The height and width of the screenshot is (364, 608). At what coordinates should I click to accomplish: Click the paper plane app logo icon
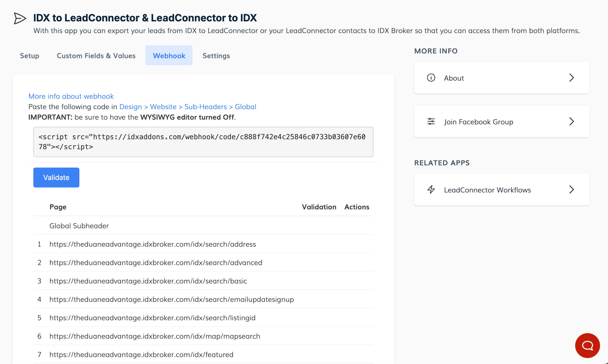click(x=20, y=18)
